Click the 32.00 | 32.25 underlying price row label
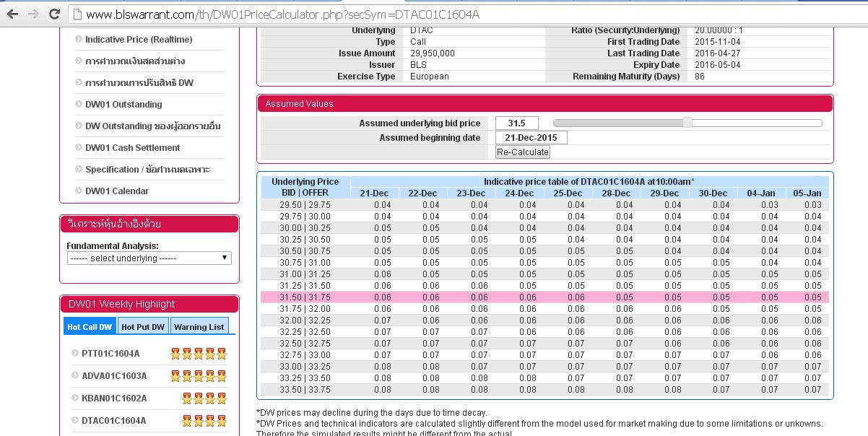 (x=305, y=321)
